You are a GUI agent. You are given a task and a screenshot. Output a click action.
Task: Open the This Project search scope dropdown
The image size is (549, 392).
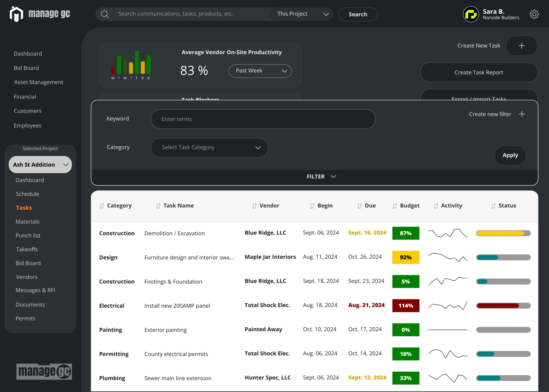[301, 14]
